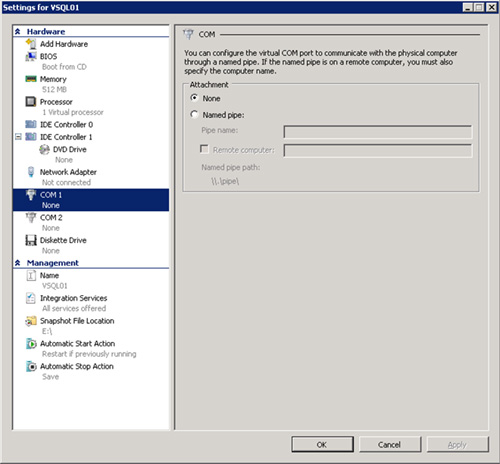Collapse the Hardware section chevron

18,32
